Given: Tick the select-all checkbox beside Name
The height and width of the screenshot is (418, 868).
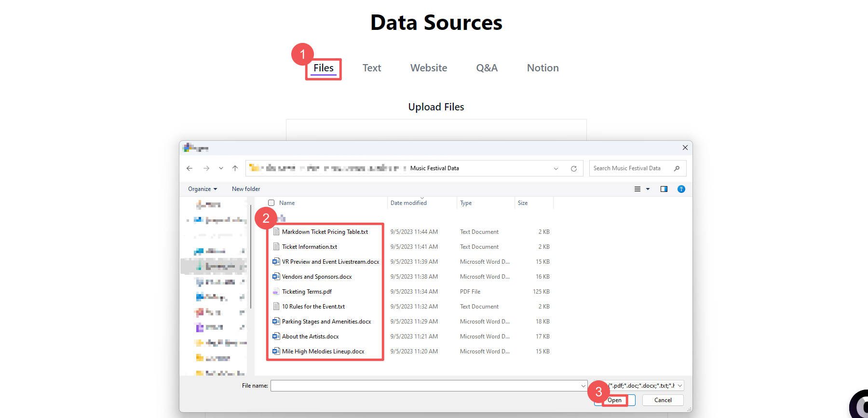Looking at the screenshot, I should [271, 203].
